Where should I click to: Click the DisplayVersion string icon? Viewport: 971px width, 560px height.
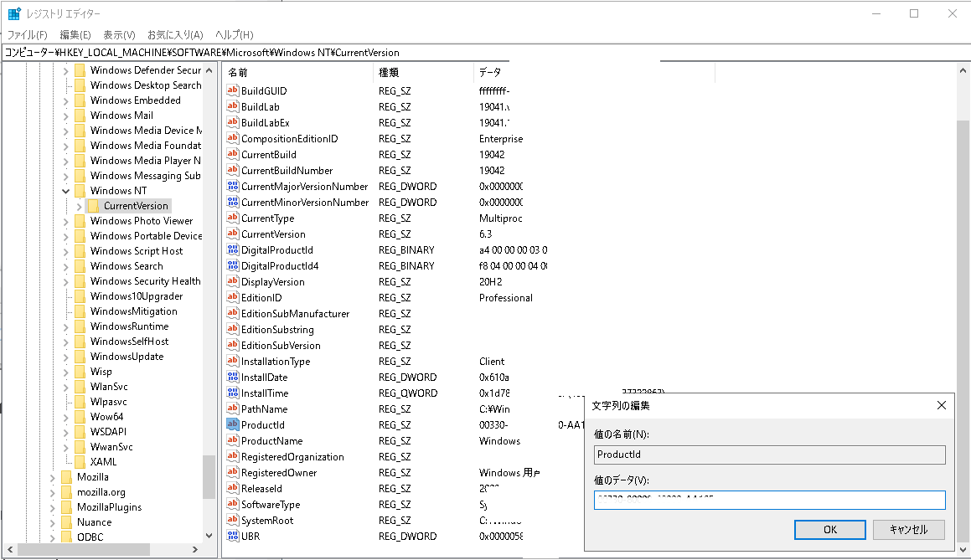(x=232, y=281)
